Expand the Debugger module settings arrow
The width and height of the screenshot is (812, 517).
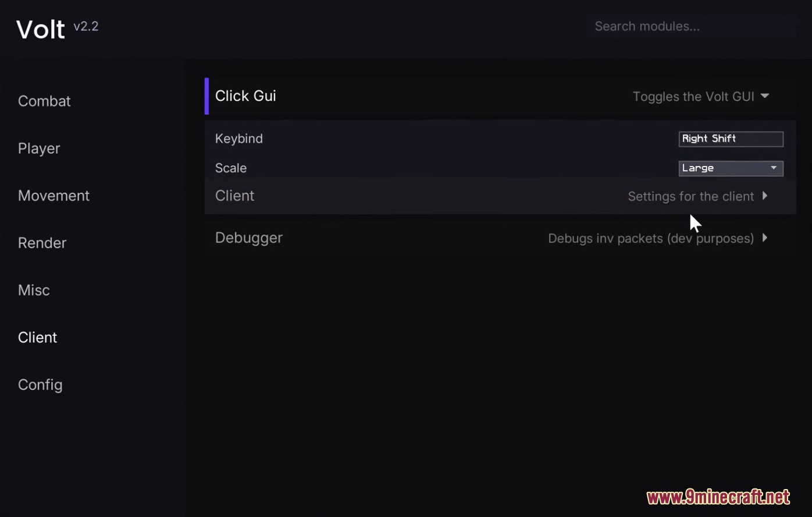click(765, 238)
